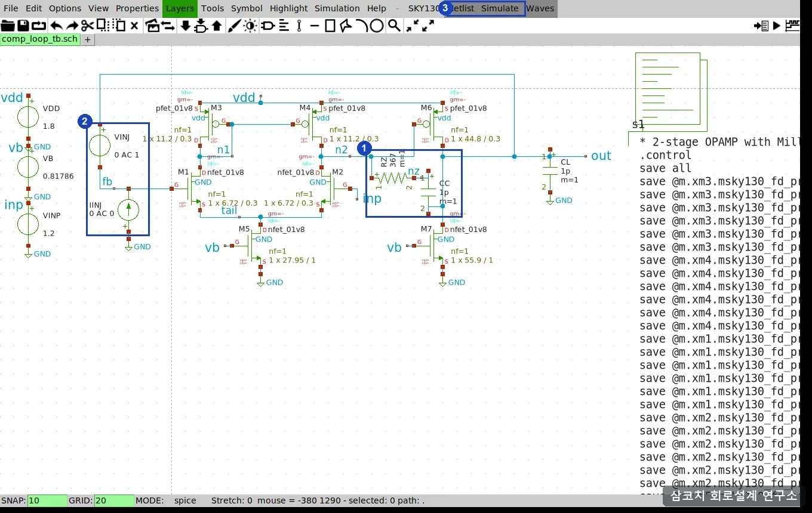
Task: Open the File menu
Action: point(11,8)
